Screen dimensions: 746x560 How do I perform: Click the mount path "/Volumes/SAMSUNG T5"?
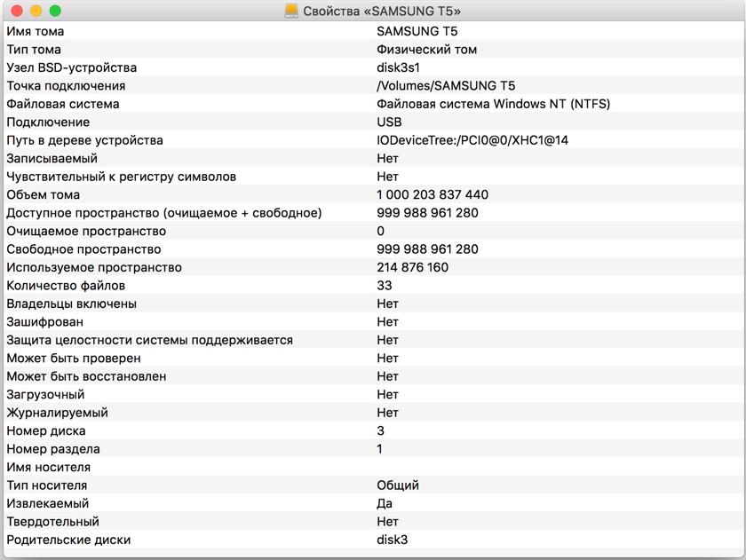[446, 85]
